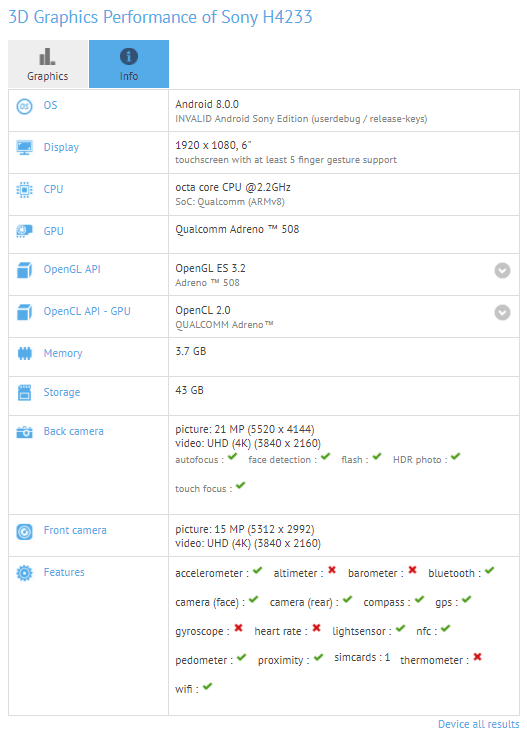Click the wifi green checkmark
This screenshot has width=527, height=737.
[x=207, y=686]
